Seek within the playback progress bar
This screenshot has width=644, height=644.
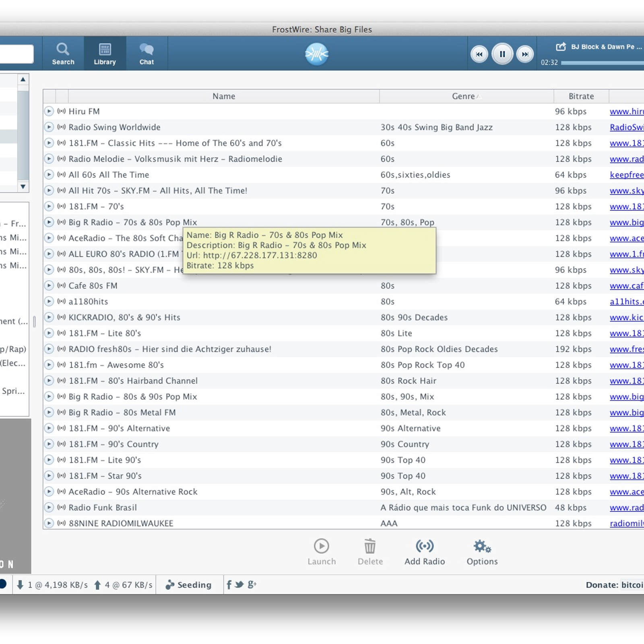pos(603,63)
